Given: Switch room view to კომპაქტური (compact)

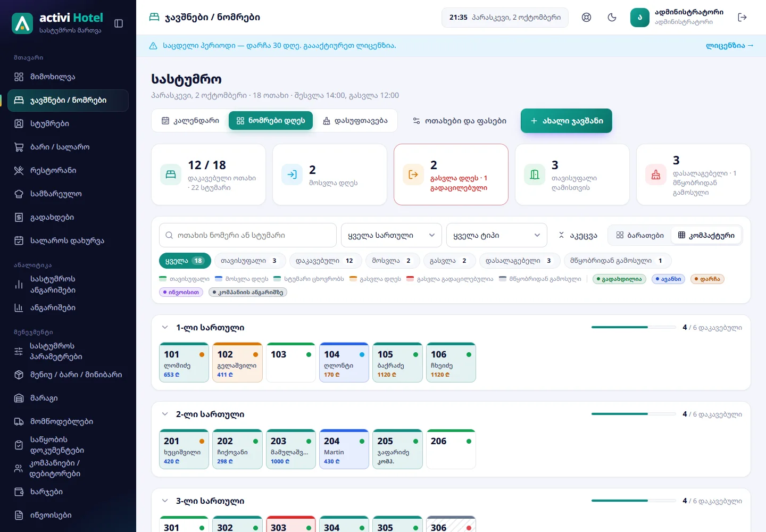Looking at the screenshot, I should click(706, 235).
